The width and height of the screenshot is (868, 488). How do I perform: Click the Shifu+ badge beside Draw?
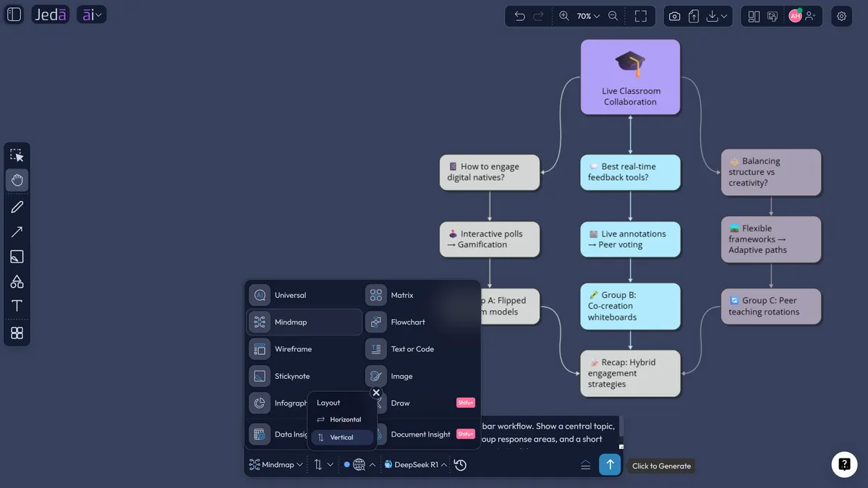[465, 403]
